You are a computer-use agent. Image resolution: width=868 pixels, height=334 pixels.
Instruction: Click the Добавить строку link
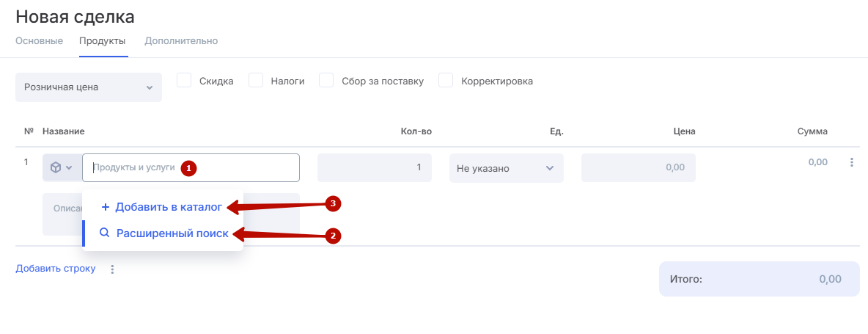(56, 269)
